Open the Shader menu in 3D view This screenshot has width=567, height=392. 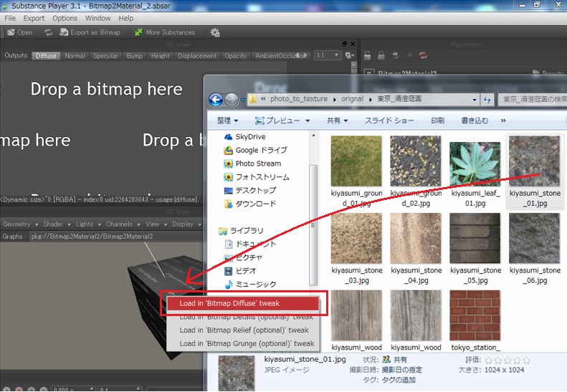(x=57, y=224)
